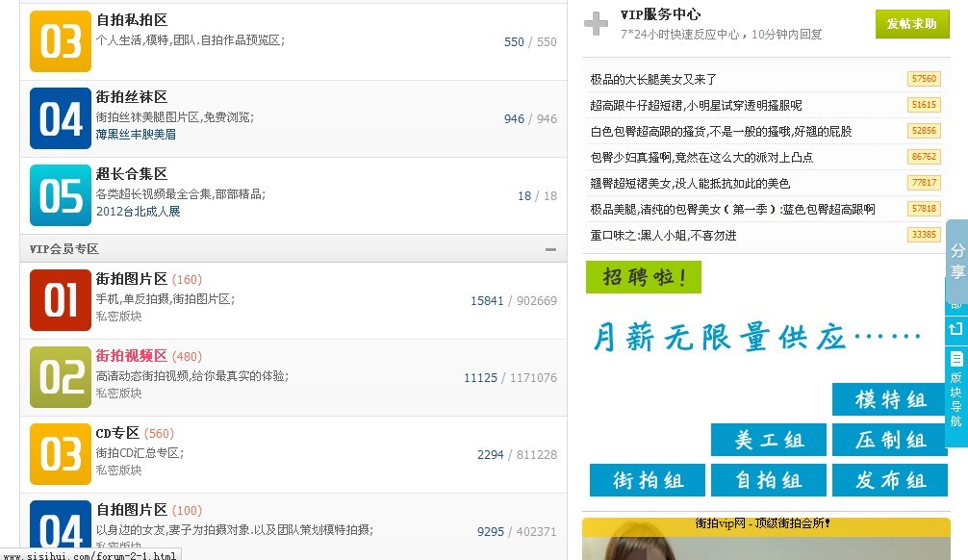Click the 2294 / 811228 post count
Viewport: 968px width, 560px height.
[517, 455]
